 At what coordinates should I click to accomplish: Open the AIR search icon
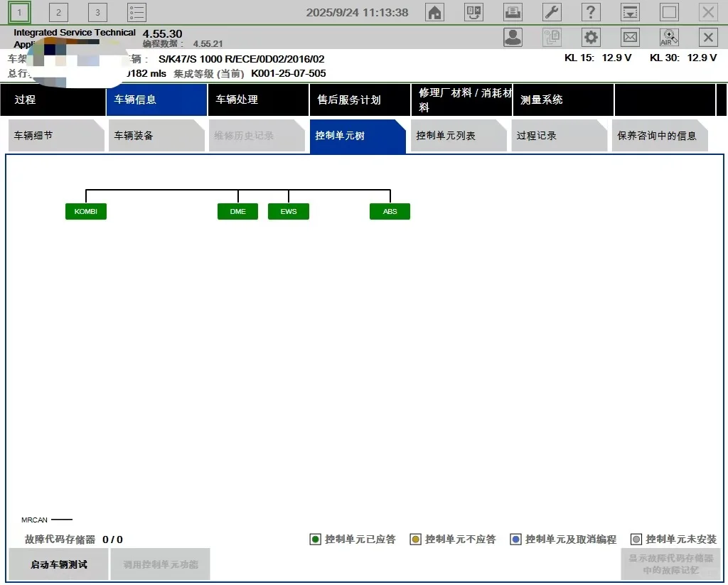point(669,37)
